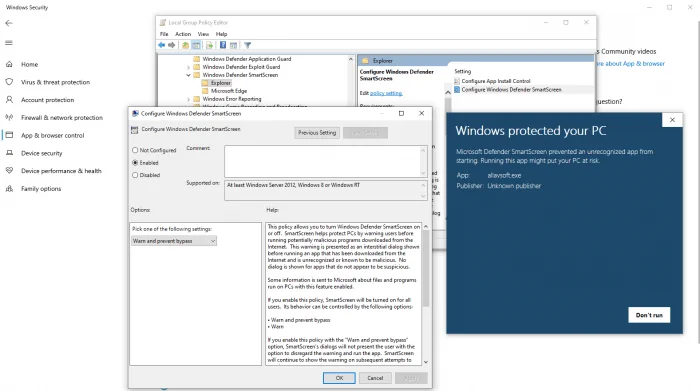Click the filter funnel icon in toolbar
Image resolution: width=700 pixels, height=391 pixels.
point(247,45)
